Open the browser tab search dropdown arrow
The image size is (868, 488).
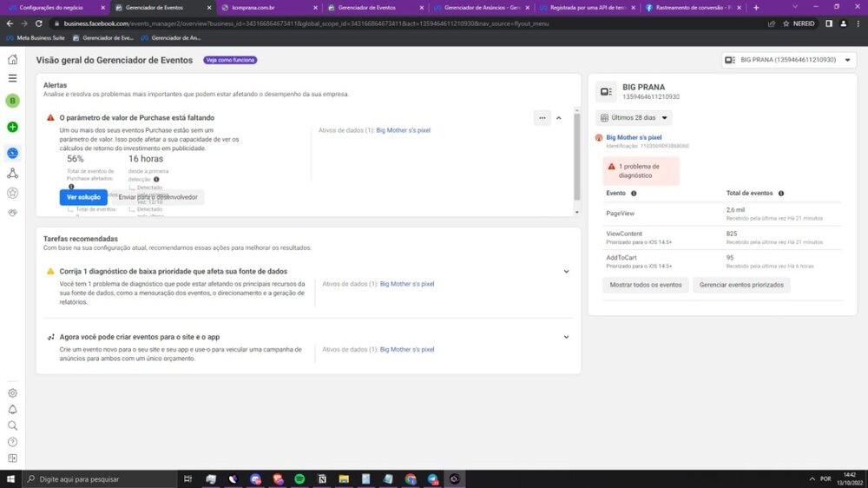795,7
